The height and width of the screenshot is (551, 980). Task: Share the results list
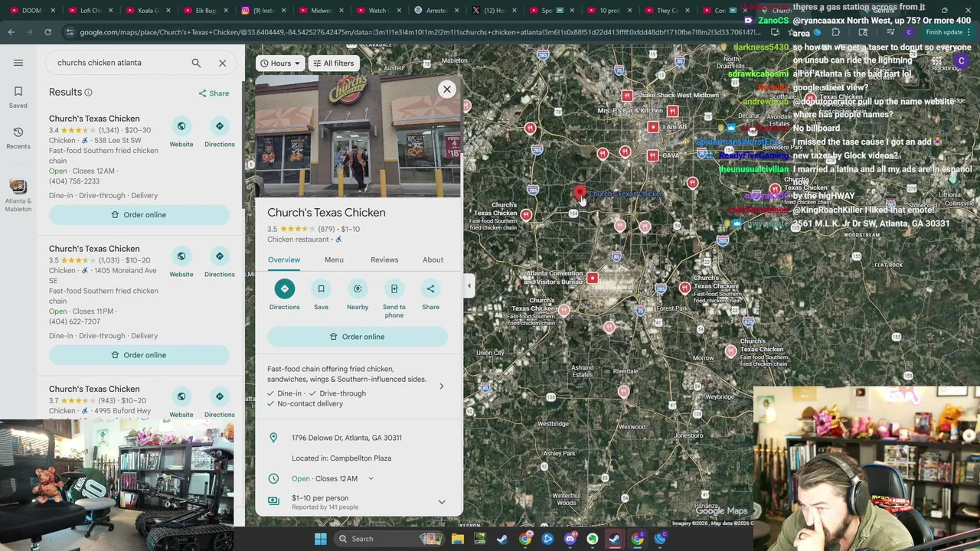pyautogui.click(x=214, y=93)
